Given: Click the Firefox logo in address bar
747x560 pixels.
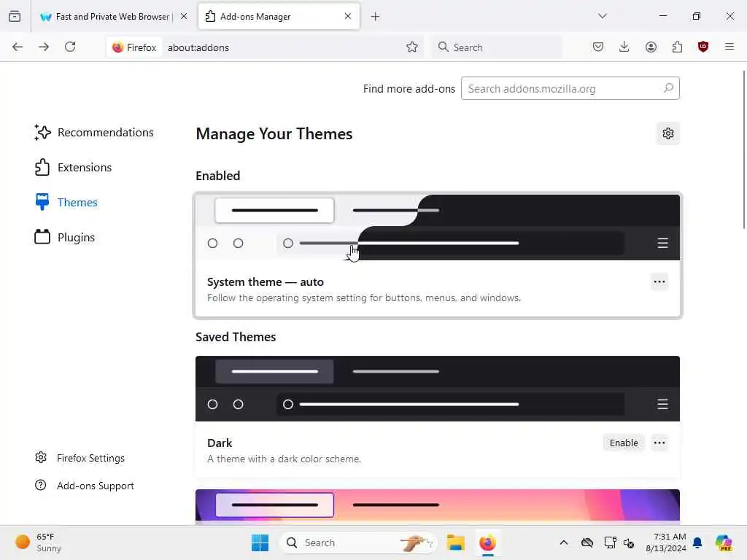Looking at the screenshot, I should 117,47.
